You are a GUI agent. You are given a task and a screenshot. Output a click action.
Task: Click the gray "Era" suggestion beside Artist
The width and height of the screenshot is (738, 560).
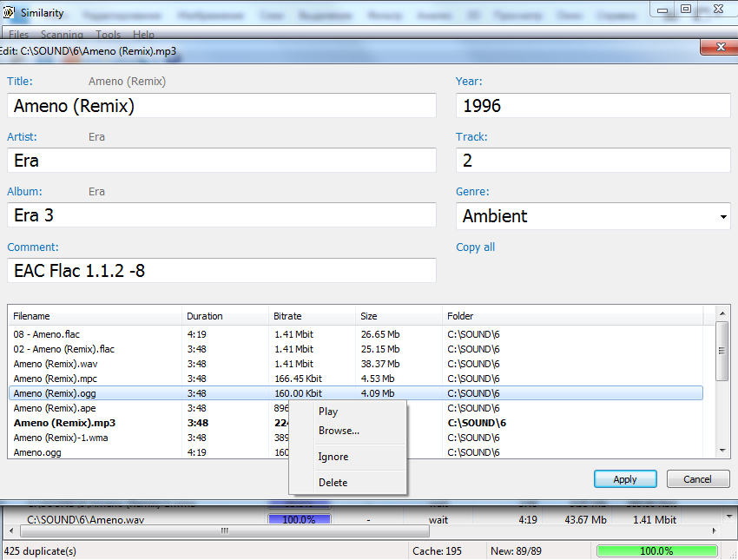96,136
